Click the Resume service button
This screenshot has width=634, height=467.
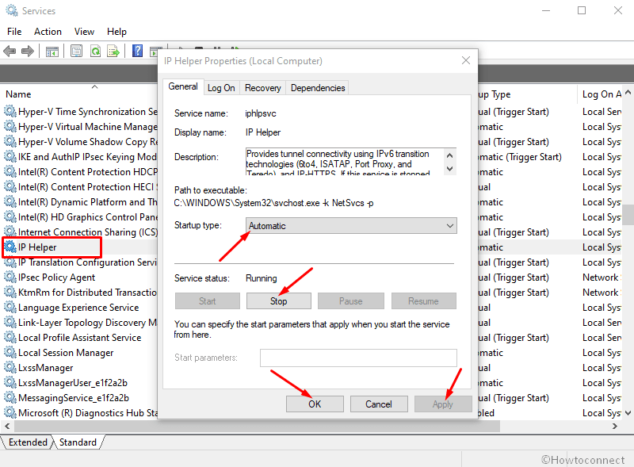click(423, 301)
